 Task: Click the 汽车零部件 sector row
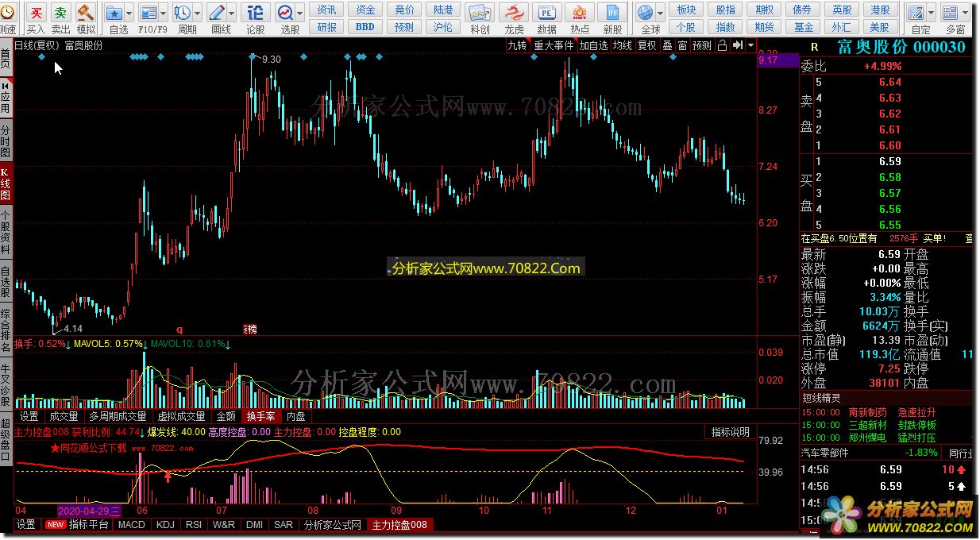coord(885,453)
